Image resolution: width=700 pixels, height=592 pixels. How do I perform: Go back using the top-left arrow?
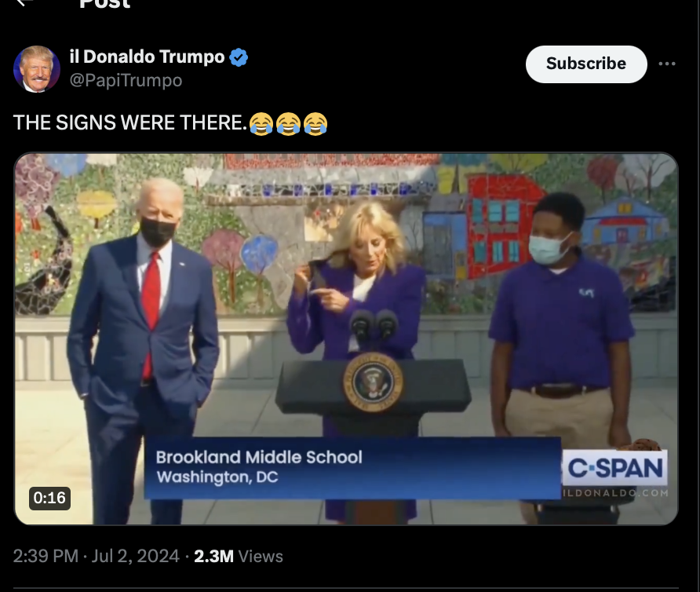[x=25, y=2]
